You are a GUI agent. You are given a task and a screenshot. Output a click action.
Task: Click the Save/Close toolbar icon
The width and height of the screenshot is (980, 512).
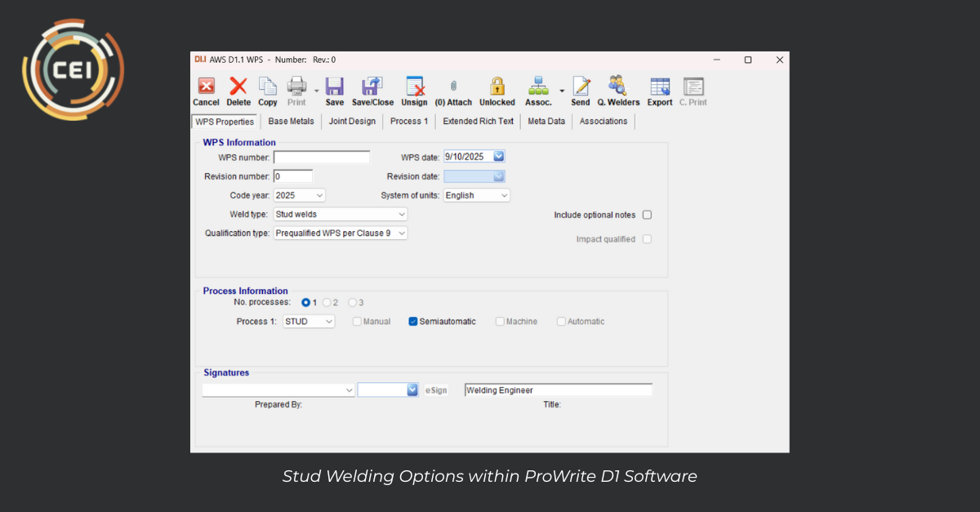pos(372,87)
